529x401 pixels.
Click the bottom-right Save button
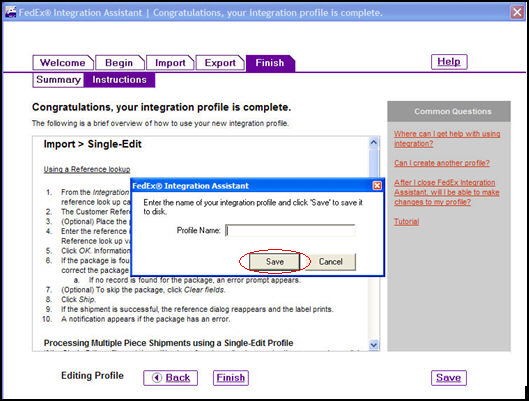(449, 378)
